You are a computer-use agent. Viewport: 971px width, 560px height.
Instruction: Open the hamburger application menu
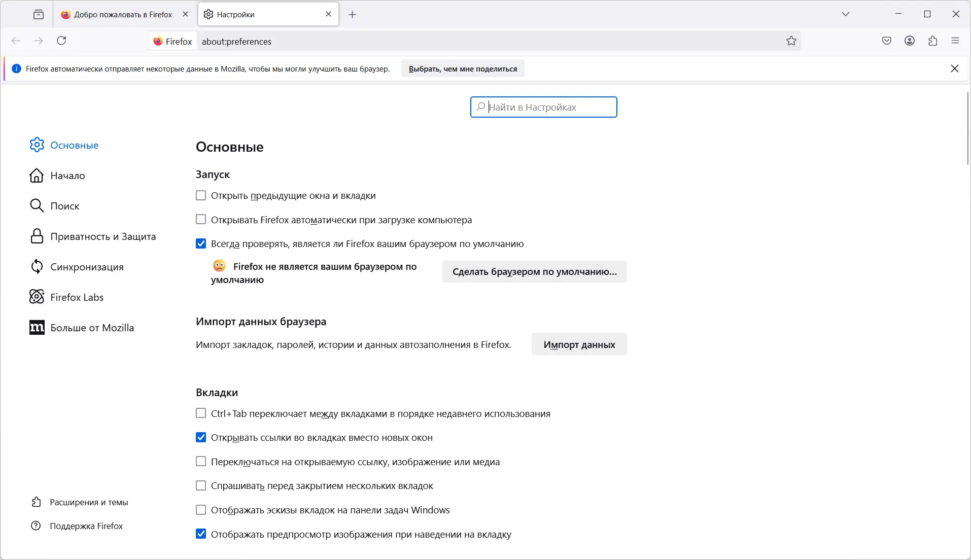955,41
